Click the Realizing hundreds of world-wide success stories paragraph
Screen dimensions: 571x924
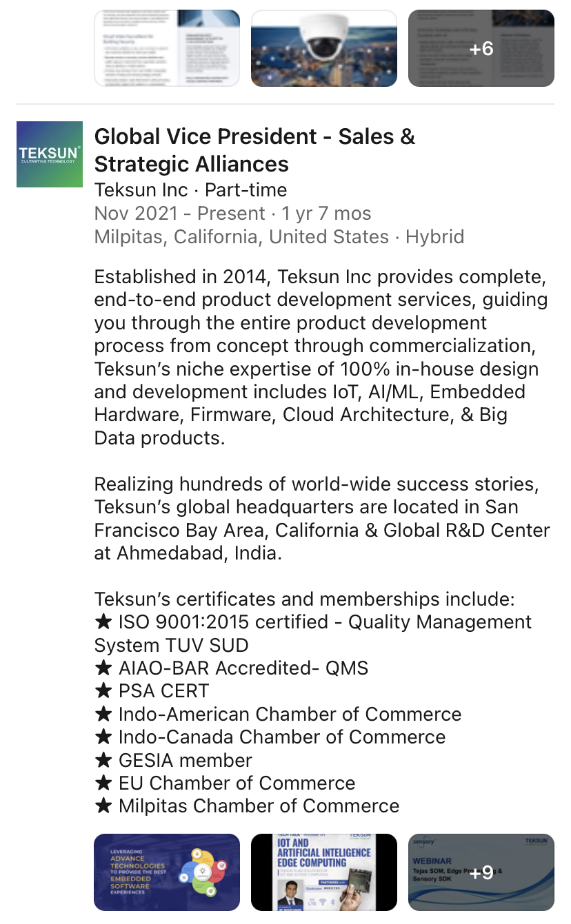pyautogui.click(x=322, y=519)
